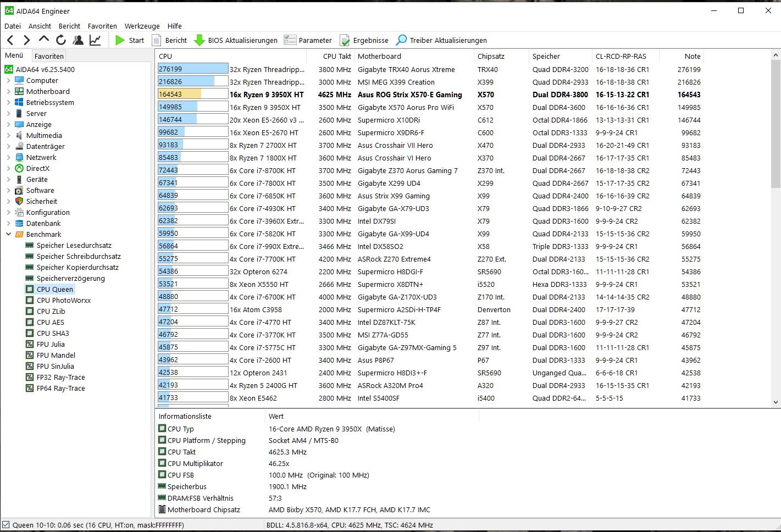Switch to the Favoriten tab

point(49,56)
